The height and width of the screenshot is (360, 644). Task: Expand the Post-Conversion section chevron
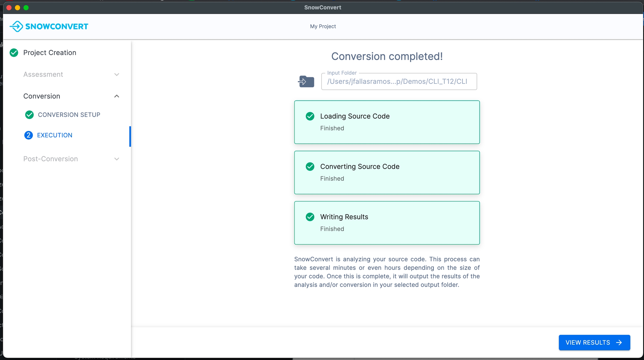(x=117, y=159)
